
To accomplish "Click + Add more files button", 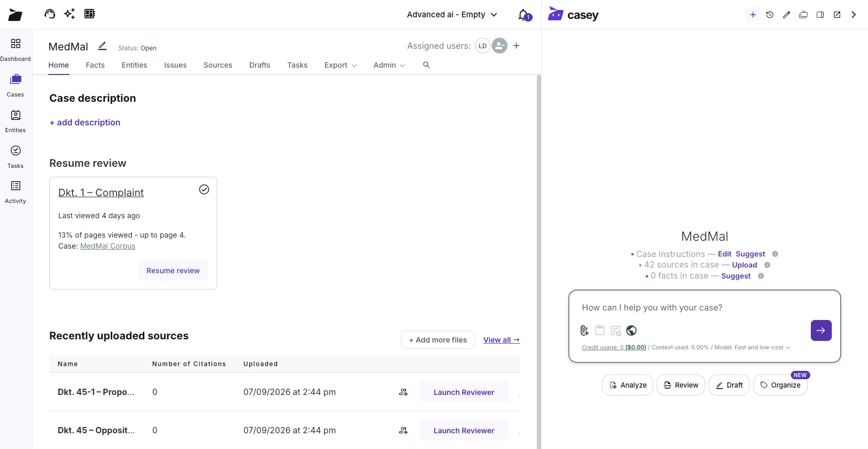I will [x=438, y=340].
